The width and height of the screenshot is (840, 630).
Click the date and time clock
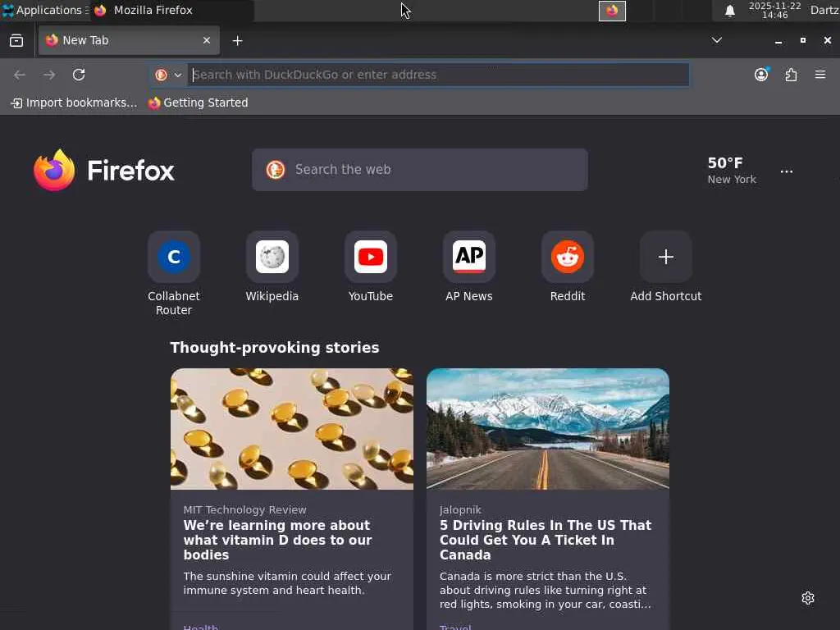pyautogui.click(x=774, y=10)
